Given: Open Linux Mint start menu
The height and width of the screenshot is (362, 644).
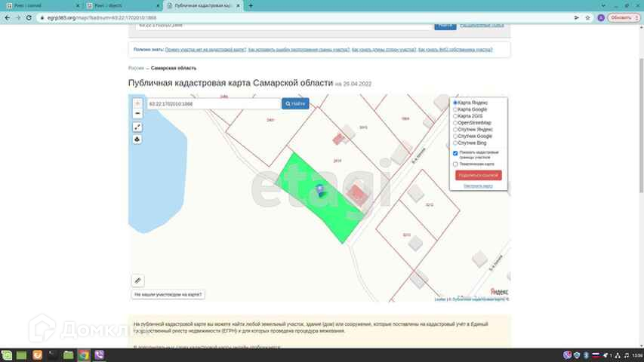Looking at the screenshot, I should click(x=7, y=355).
